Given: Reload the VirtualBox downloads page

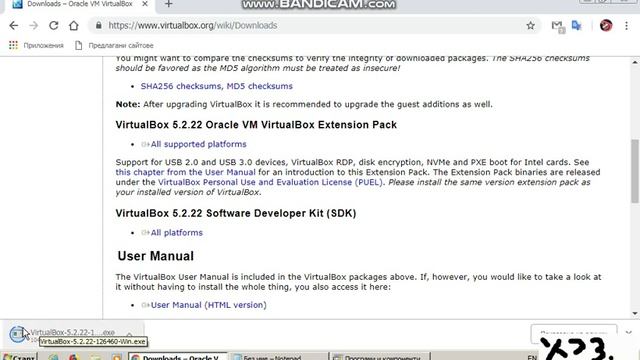Looking at the screenshot, I should coord(53,25).
